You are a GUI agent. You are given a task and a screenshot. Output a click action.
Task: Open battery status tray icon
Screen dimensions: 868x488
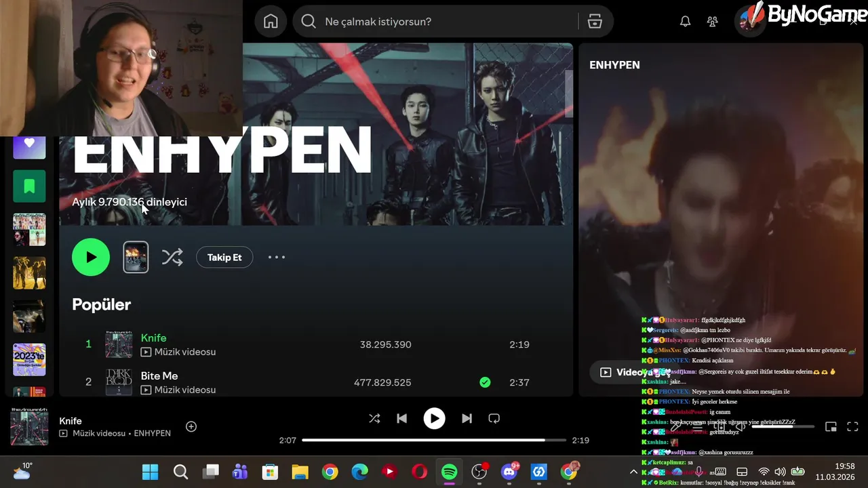(798, 472)
